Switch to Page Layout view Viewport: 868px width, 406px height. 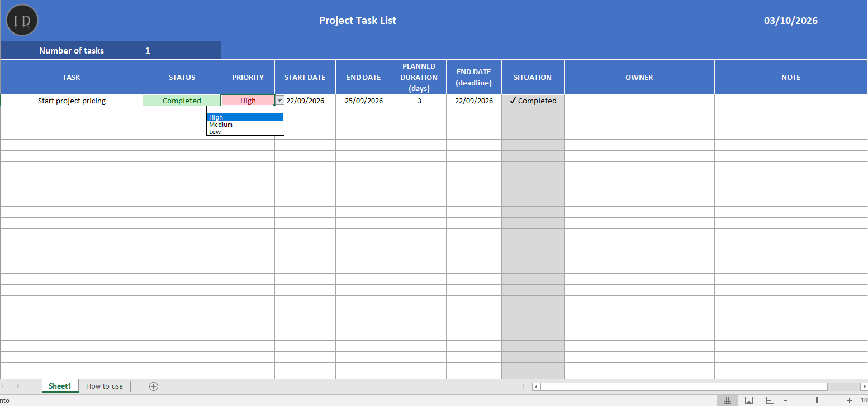pyautogui.click(x=749, y=400)
